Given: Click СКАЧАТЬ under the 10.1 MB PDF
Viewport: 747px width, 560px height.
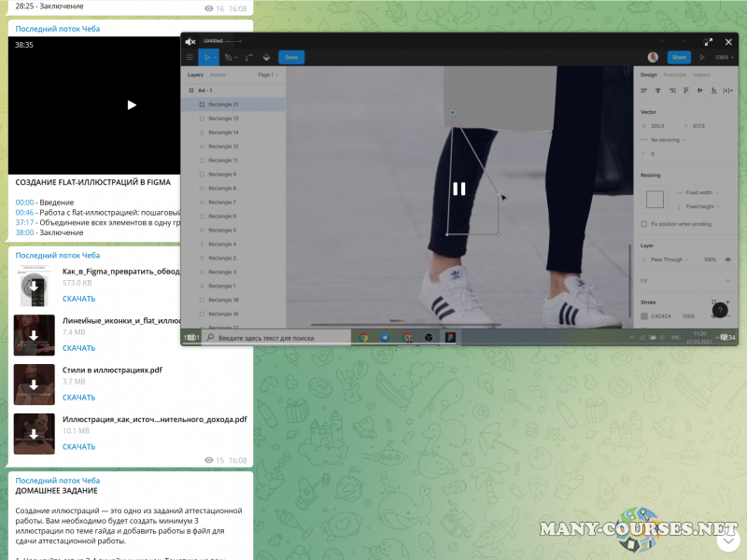Looking at the screenshot, I should (78, 447).
